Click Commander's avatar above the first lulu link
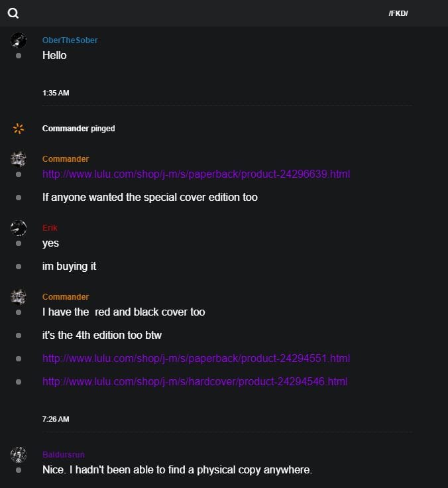The image size is (448, 488). point(19,158)
